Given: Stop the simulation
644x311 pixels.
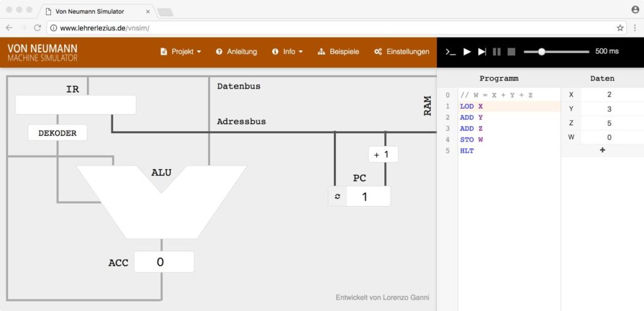Looking at the screenshot, I should 511,52.
